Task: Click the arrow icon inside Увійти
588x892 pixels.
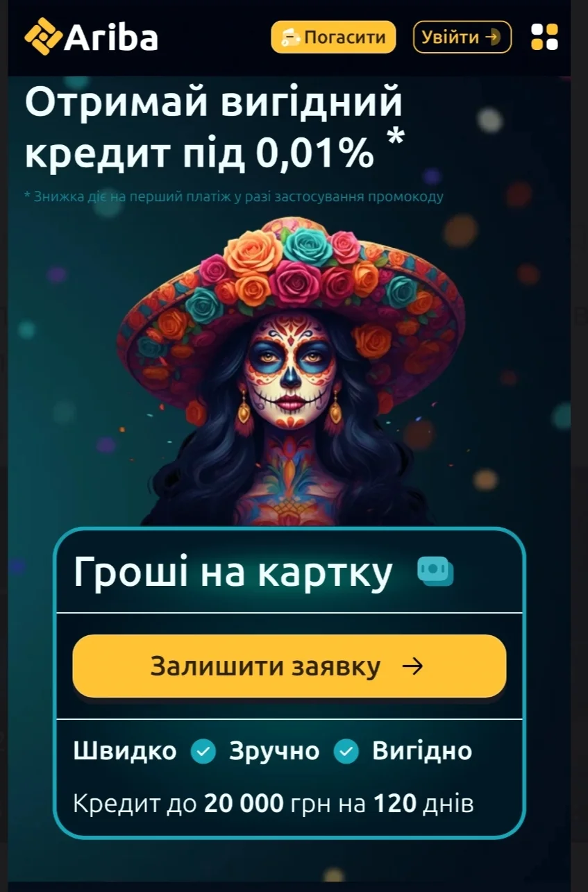Action: coord(494,37)
